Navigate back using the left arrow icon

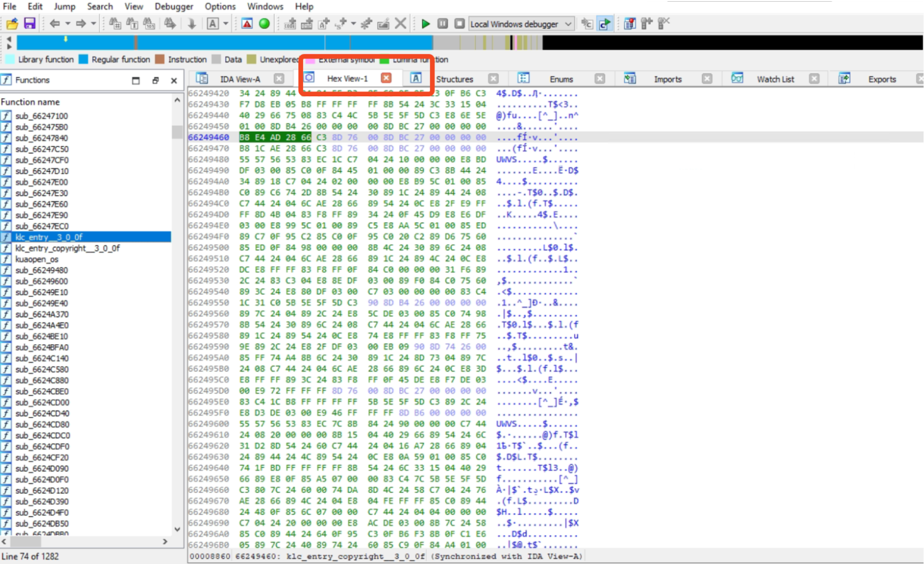click(x=55, y=23)
